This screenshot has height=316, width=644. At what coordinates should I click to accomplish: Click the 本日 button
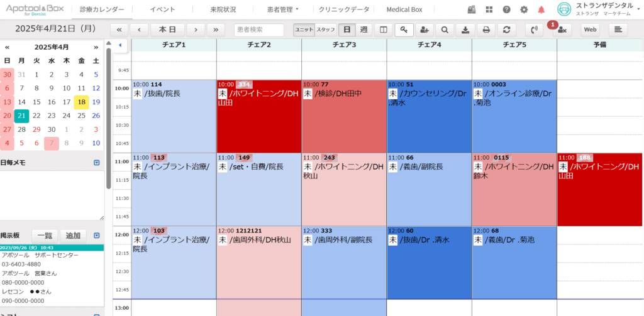(x=167, y=30)
